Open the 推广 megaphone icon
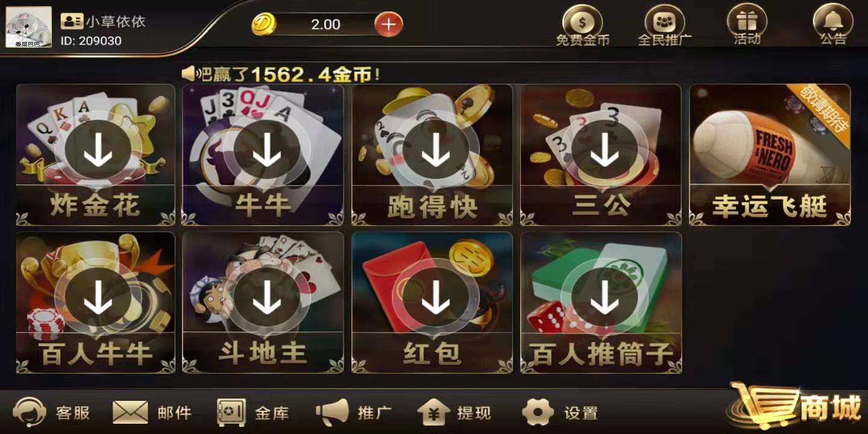 [333, 412]
